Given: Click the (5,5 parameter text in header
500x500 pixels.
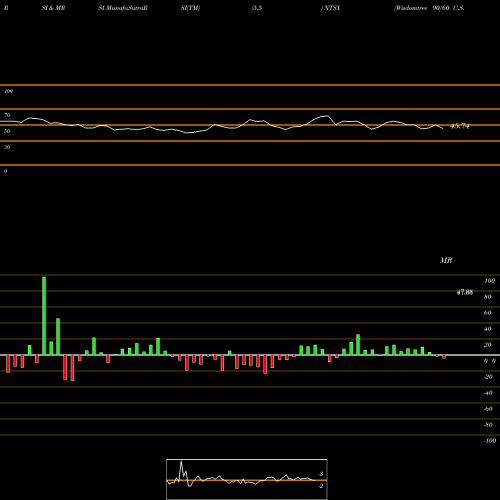Looking at the screenshot, I should [257, 8].
